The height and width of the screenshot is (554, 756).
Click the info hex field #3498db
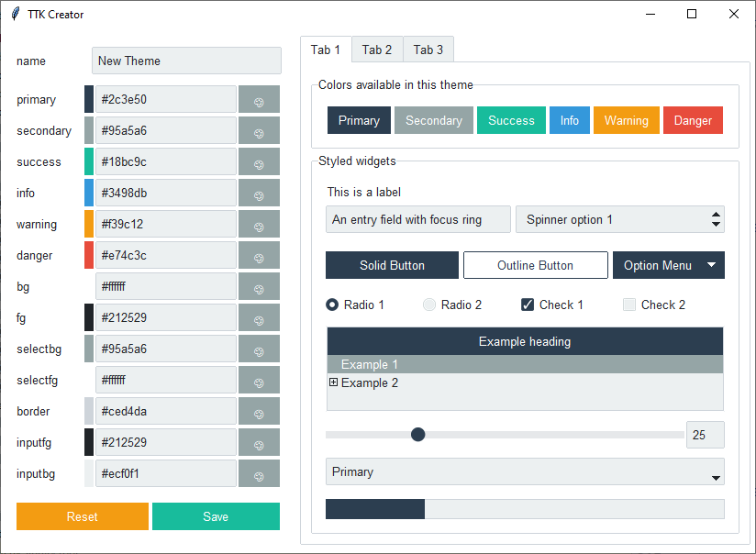(166, 193)
